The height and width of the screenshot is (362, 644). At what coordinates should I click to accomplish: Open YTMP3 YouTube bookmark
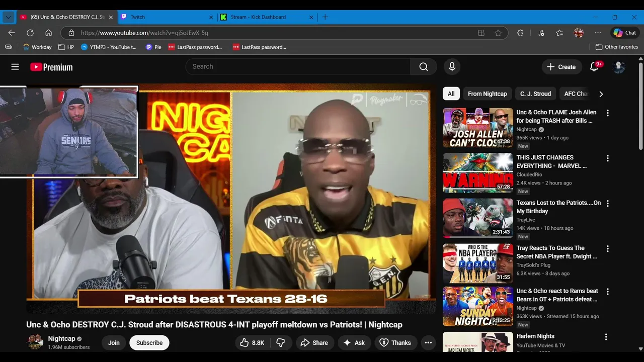[109, 47]
